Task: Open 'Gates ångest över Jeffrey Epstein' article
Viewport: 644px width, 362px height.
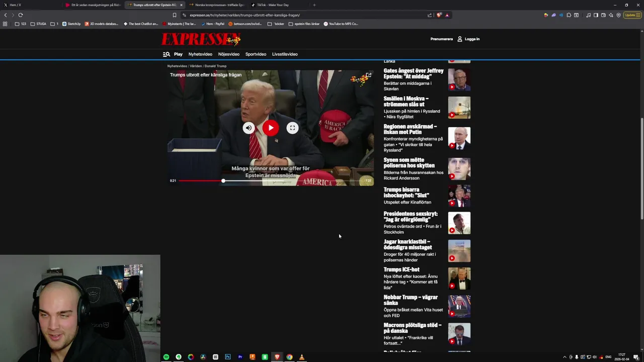Action: (x=414, y=73)
